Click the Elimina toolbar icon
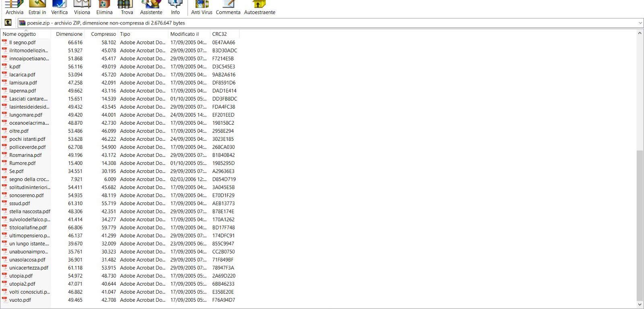Screen dimensions: 644x309 tap(104, 7)
